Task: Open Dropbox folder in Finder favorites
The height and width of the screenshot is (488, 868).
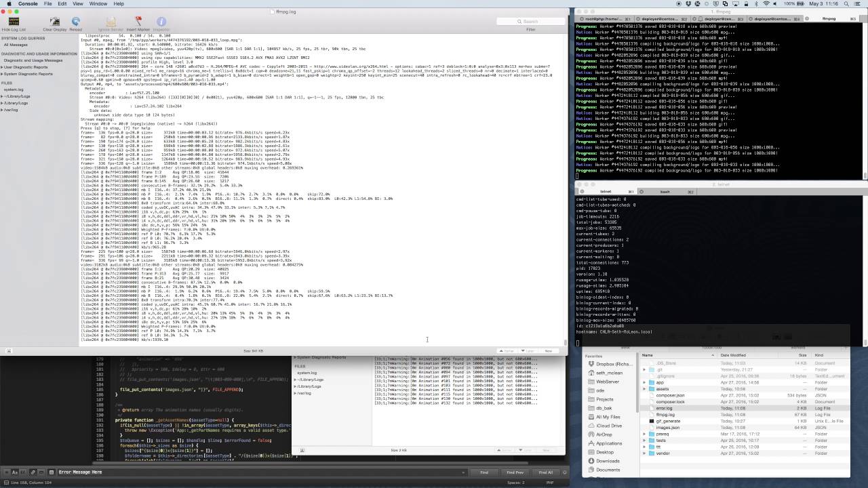Action: [614, 364]
